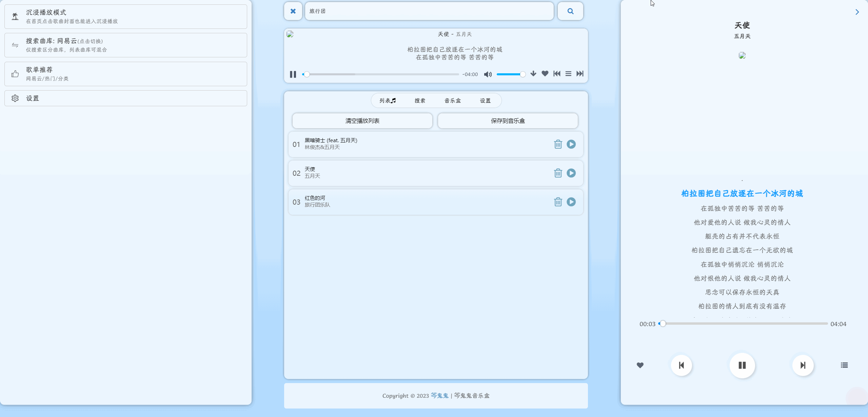
Task: Rewind to the previous track
Action: (556, 74)
